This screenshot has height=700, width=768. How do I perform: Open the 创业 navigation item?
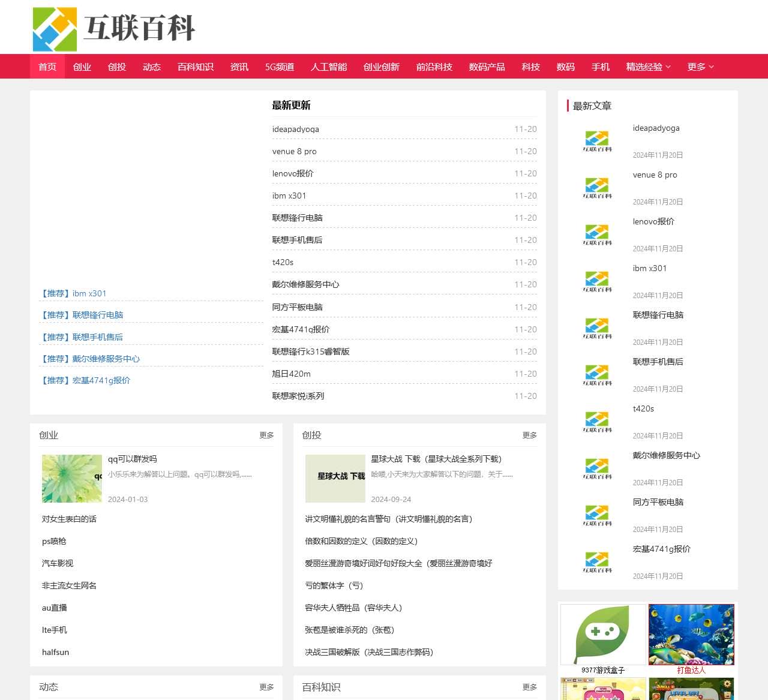pyautogui.click(x=82, y=67)
